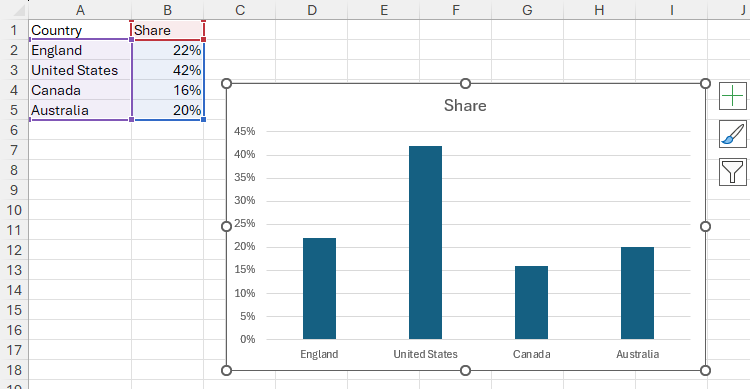
Task: Click the bottom-left chart resize handle
Action: [227, 370]
